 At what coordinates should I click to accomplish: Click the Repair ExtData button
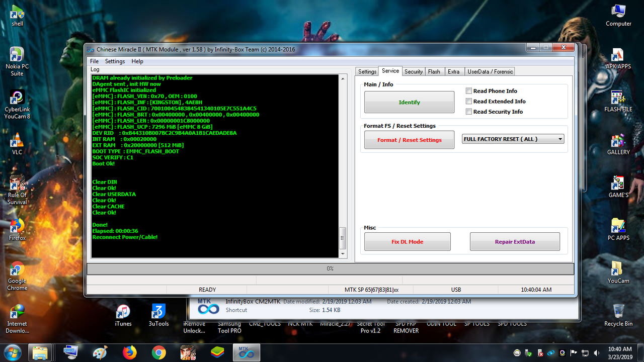click(x=515, y=242)
